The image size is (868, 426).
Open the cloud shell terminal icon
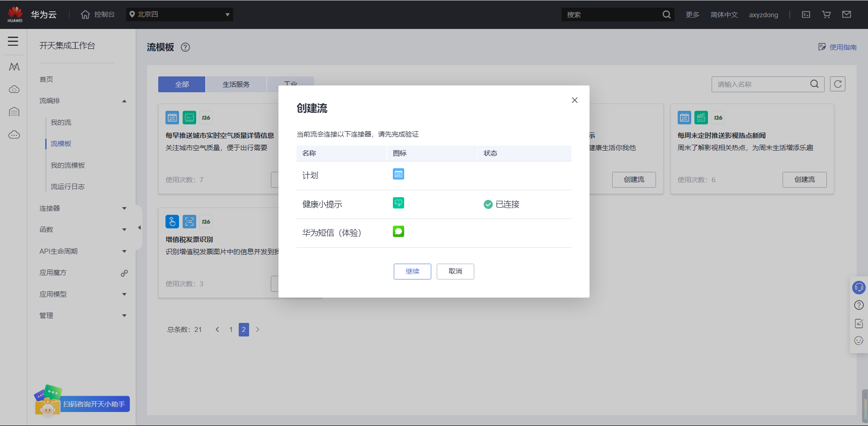coord(806,14)
